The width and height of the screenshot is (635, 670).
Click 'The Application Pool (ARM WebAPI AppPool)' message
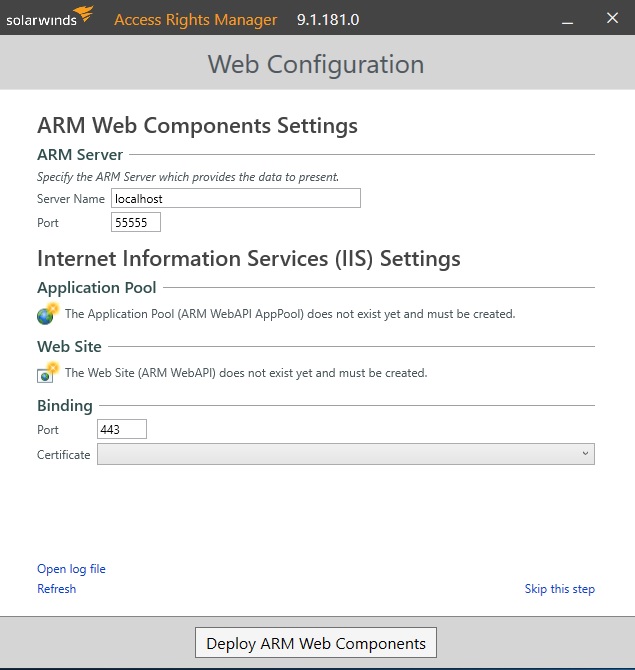tap(290, 314)
